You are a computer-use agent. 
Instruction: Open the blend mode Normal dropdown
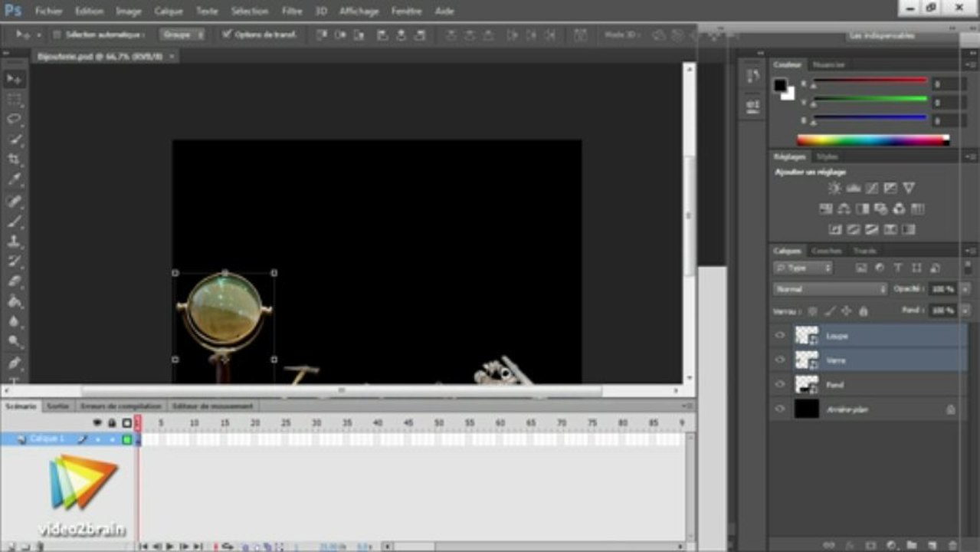coord(830,289)
